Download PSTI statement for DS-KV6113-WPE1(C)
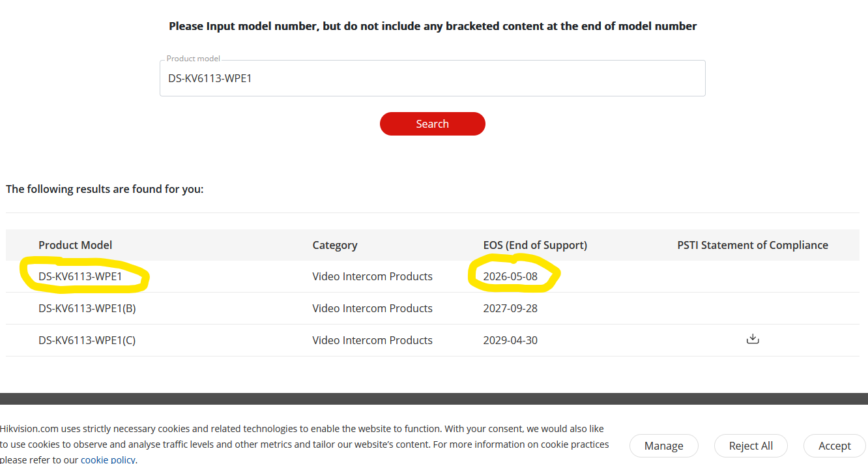This screenshot has height=464, width=868. 753,340
